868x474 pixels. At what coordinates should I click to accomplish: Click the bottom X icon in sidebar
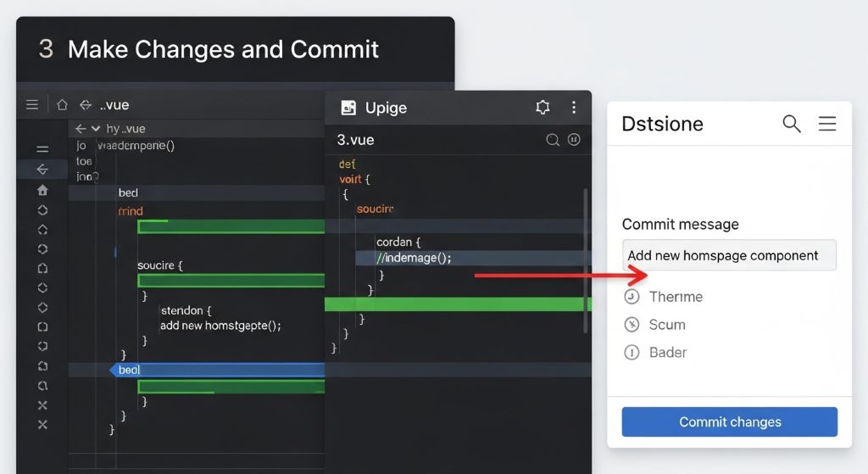[x=42, y=425]
